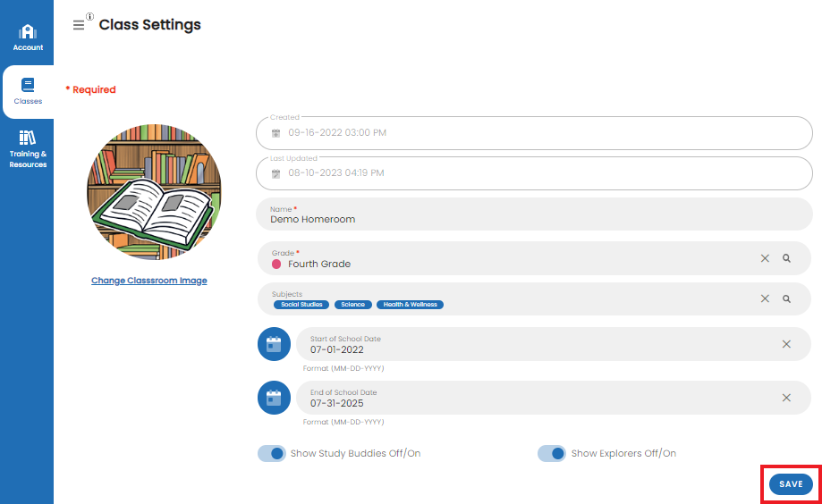Select Classes sidebar item
Screen dimensions: 822x504
pyautogui.click(x=28, y=91)
